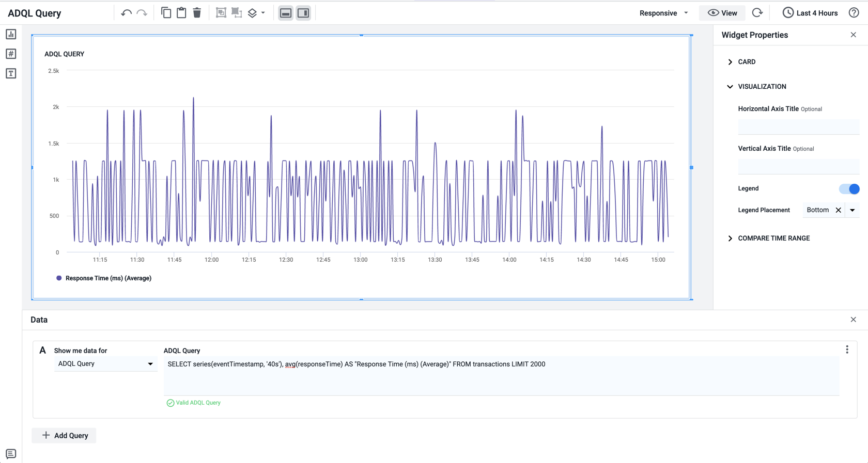This screenshot has height=463, width=868.
Task: Refresh the dashboard data
Action: [x=757, y=13]
